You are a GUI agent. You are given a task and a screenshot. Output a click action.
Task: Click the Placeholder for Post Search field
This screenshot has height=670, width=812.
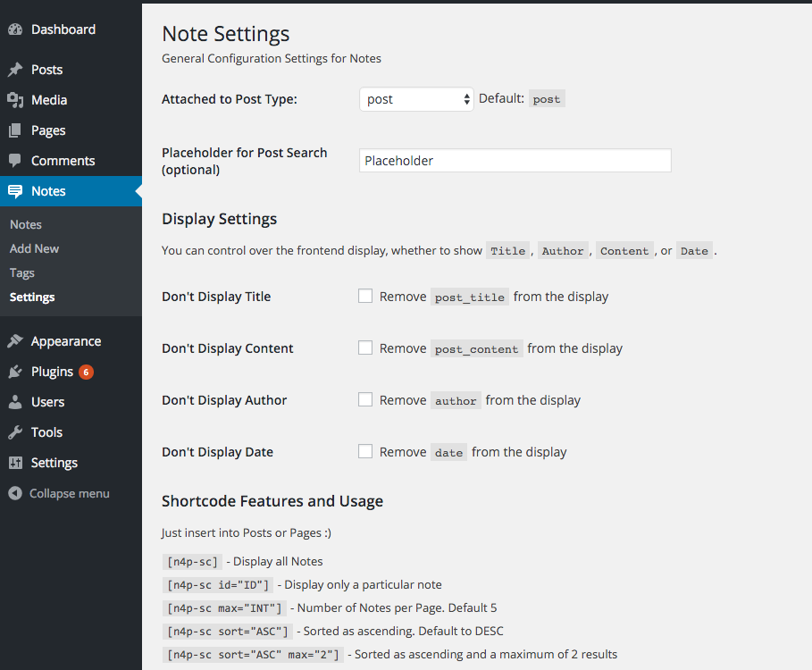tap(515, 161)
